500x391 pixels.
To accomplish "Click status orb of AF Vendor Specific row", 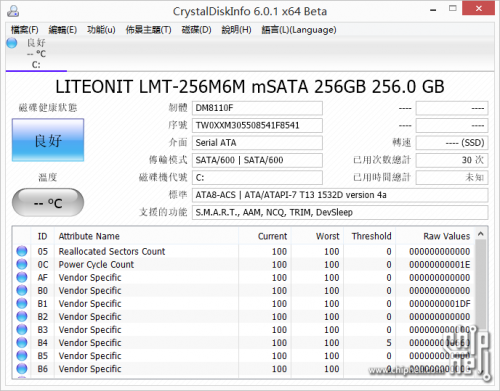I will (x=22, y=277).
